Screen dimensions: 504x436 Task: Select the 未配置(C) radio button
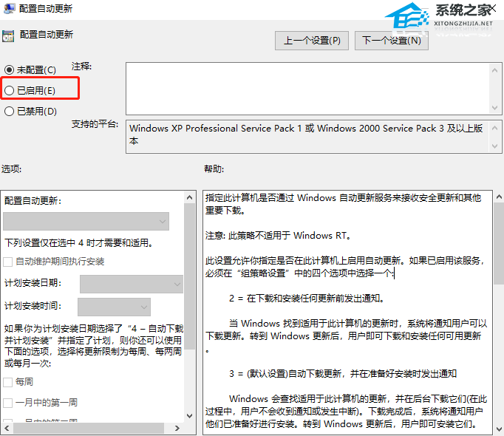(x=9, y=69)
